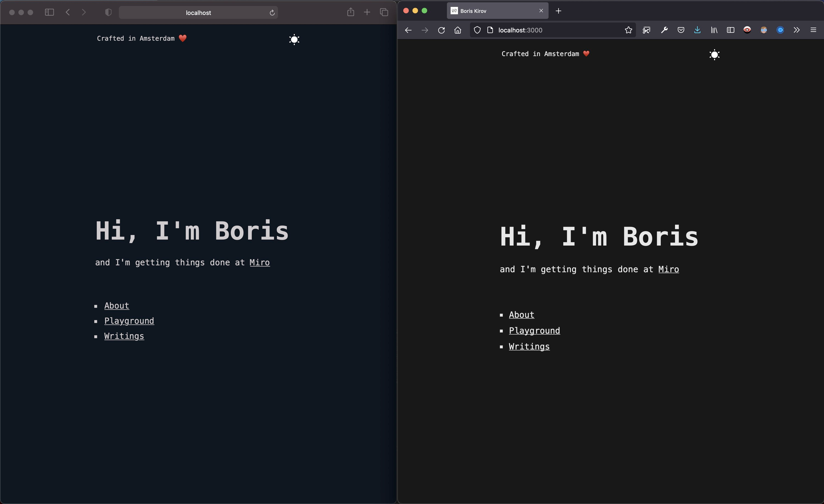Screen dimensions: 824x504
Task: Toggle Safari sidebar panel
Action: pyautogui.click(x=49, y=12)
